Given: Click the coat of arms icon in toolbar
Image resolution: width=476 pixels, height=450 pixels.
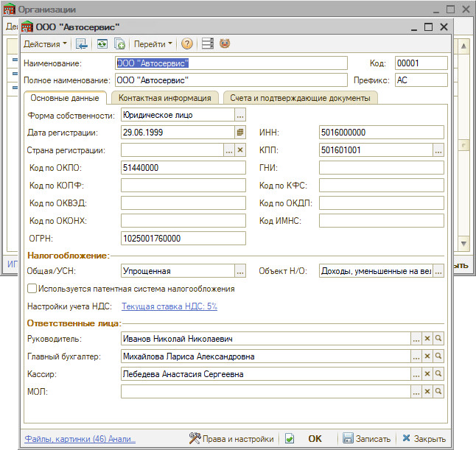Looking at the screenshot, I should click(x=225, y=44).
